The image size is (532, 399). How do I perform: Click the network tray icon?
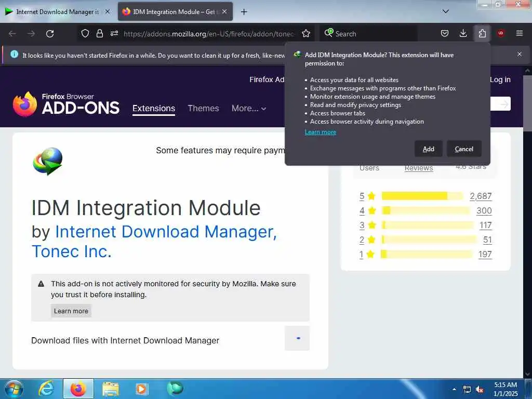click(467, 390)
